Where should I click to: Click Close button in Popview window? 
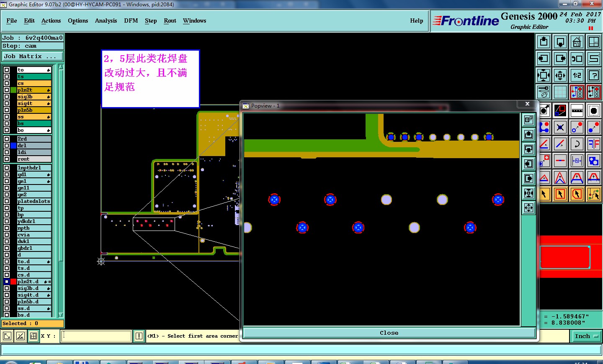pyautogui.click(x=389, y=333)
